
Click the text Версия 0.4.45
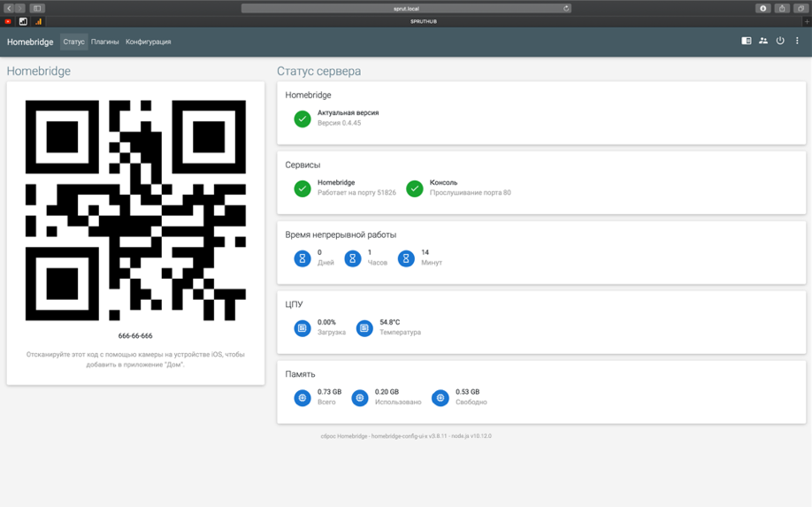(339, 123)
